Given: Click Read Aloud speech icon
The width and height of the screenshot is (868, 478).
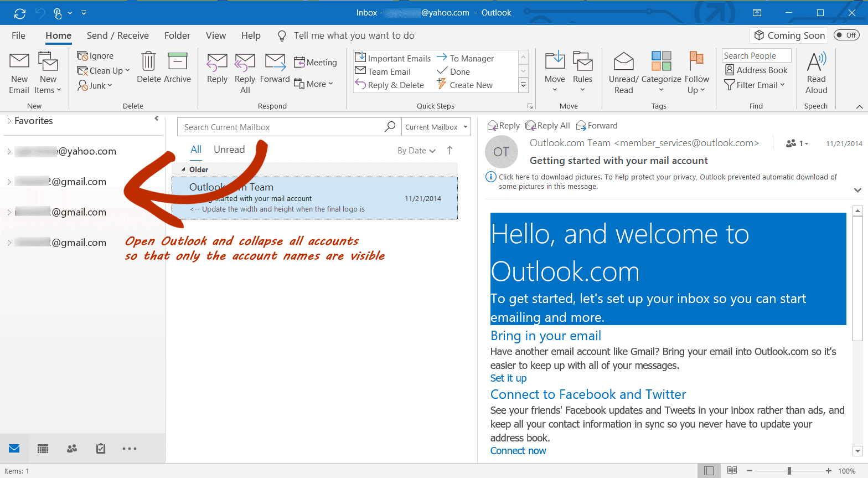Looking at the screenshot, I should coord(816,61).
